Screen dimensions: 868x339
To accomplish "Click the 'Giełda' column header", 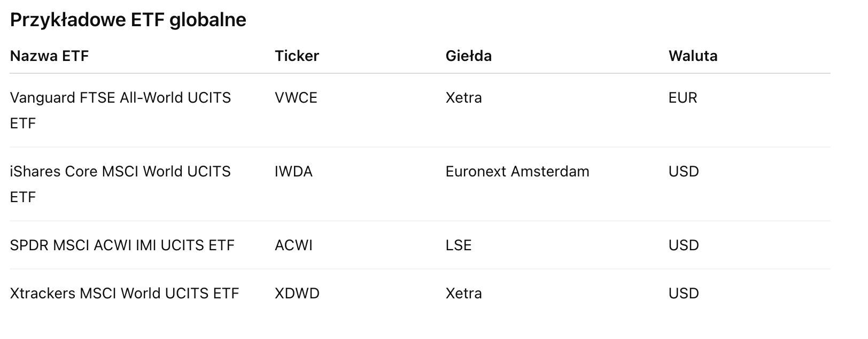I will pos(468,56).
